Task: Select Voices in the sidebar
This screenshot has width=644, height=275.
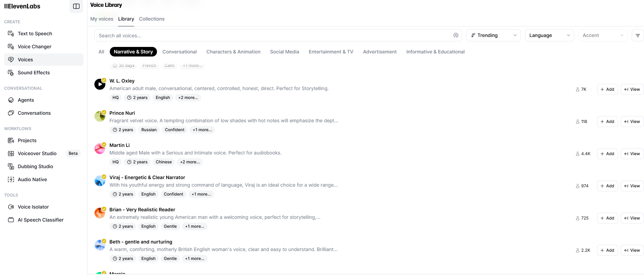Action: (x=44, y=60)
